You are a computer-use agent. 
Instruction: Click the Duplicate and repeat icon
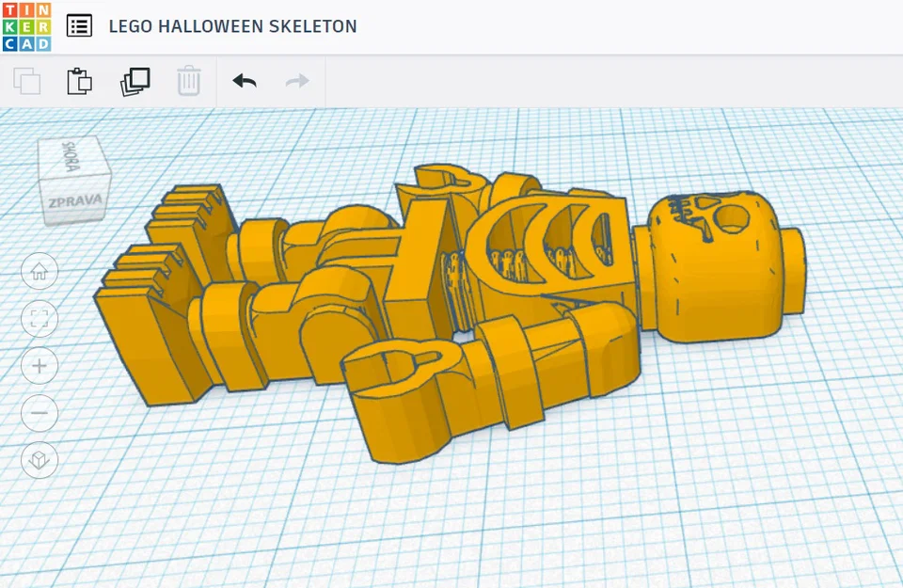coord(135,81)
